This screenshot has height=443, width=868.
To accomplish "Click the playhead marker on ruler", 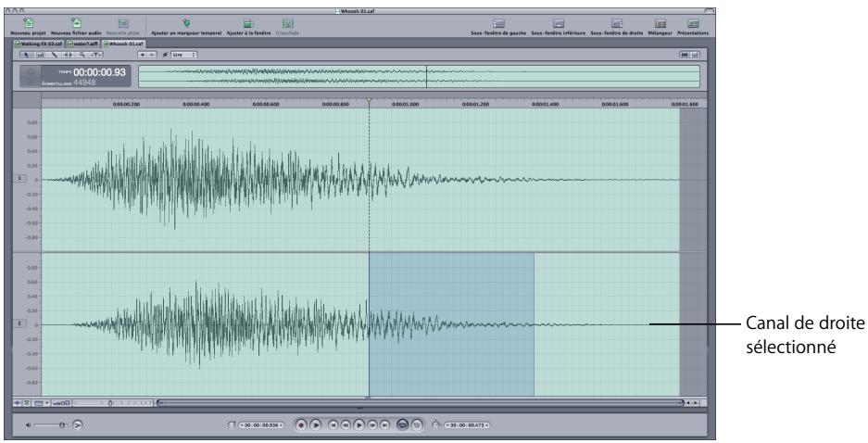I will [x=370, y=101].
